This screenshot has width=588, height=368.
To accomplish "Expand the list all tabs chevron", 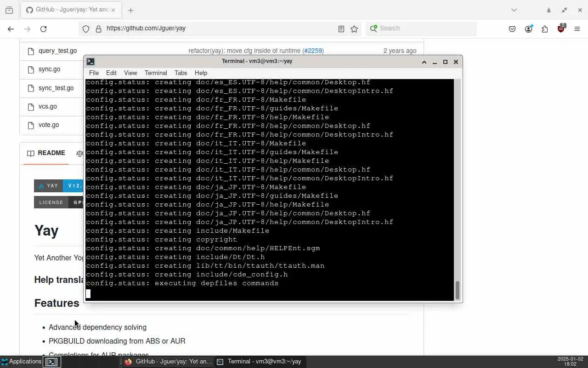I will [514, 10].
